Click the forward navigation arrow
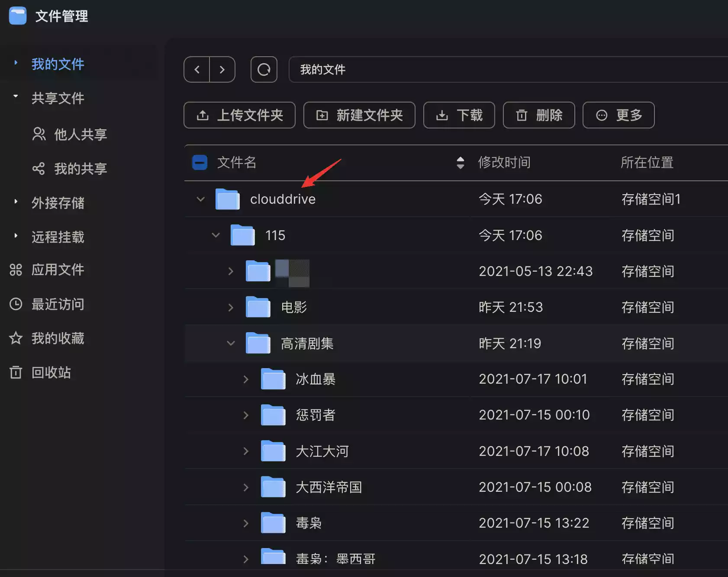The image size is (728, 577). [x=222, y=69]
